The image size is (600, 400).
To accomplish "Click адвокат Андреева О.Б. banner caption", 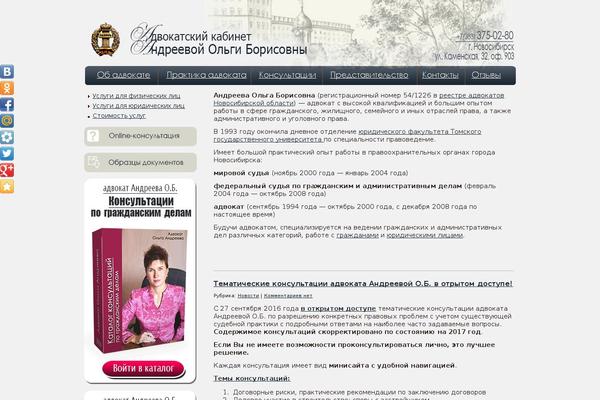I will (140, 188).
